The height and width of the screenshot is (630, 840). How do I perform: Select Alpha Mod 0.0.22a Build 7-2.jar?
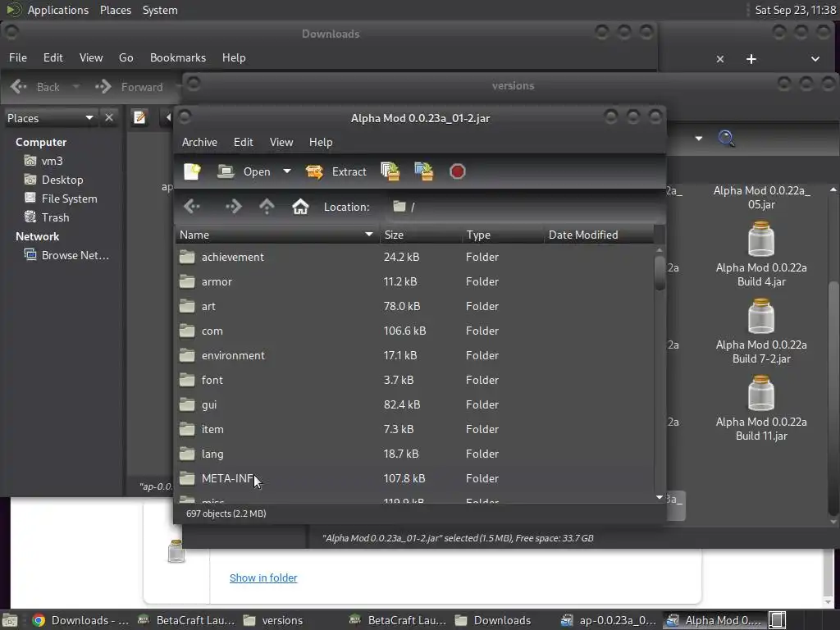click(x=761, y=331)
